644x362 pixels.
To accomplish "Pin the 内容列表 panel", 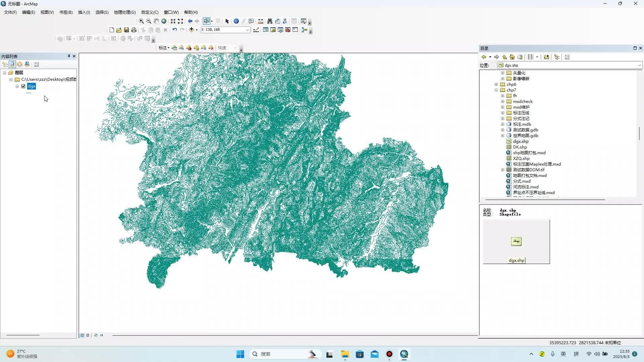I will [x=68, y=56].
